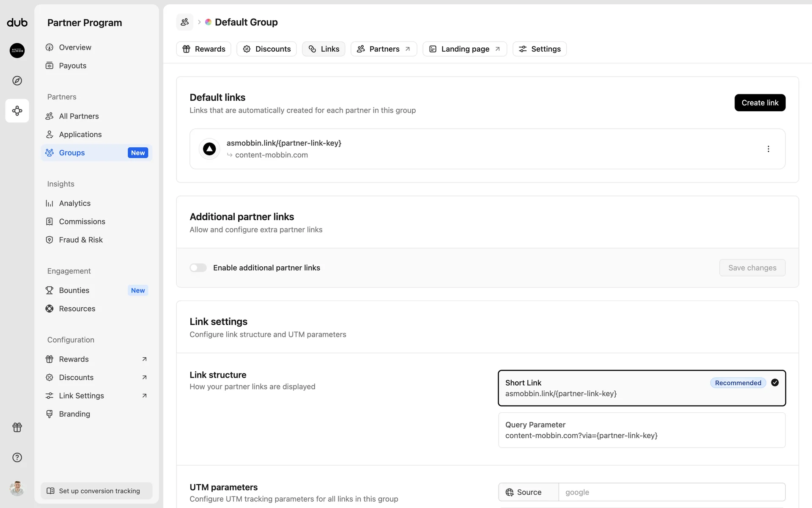
Task: Click the Default Group color dot
Action: pos(208,22)
